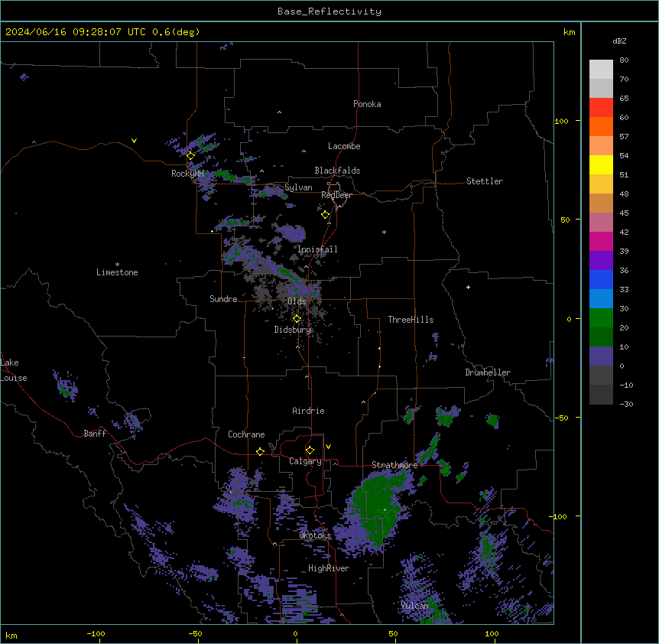Image resolution: width=659 pixels, height=644 pixels.
Task: Click the Airdrie city label
Action: [x=308, y=411]
